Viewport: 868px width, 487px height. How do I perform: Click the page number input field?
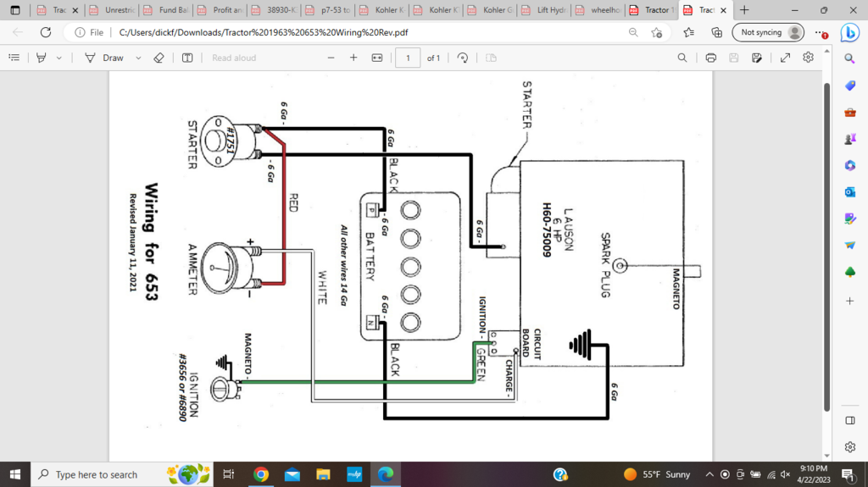(408, 58)
